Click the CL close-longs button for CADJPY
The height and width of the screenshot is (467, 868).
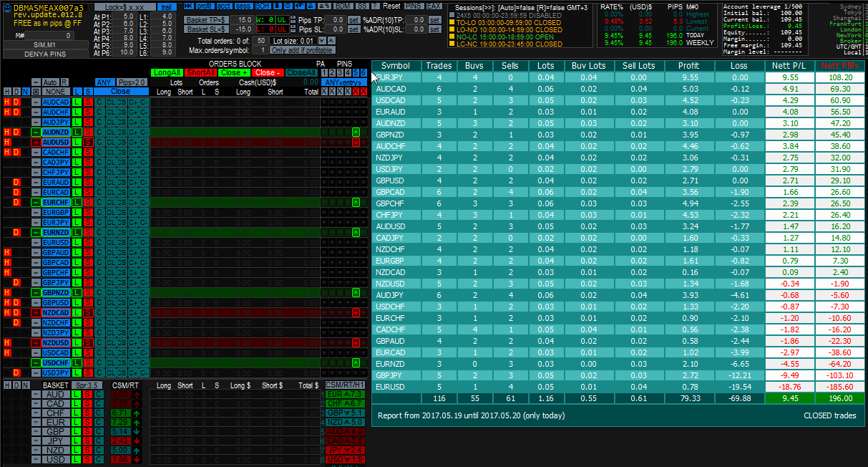[111, 163]
